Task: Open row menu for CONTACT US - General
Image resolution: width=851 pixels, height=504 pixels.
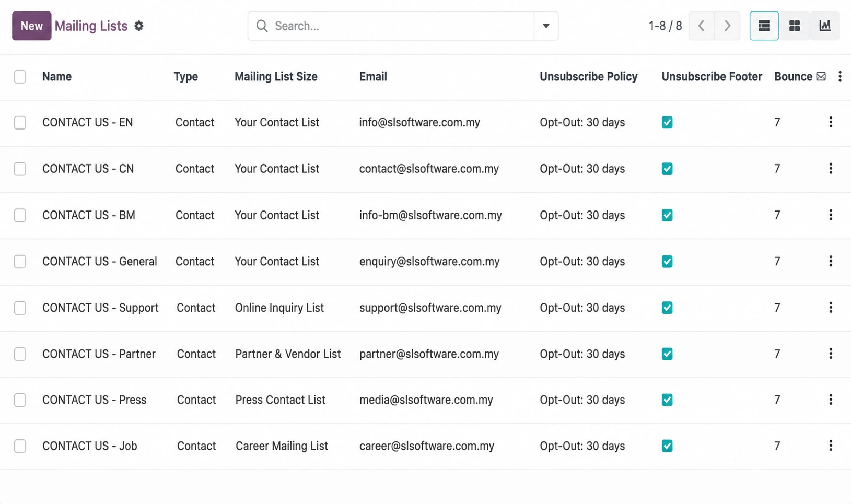Action: click(x=831, y=261)
